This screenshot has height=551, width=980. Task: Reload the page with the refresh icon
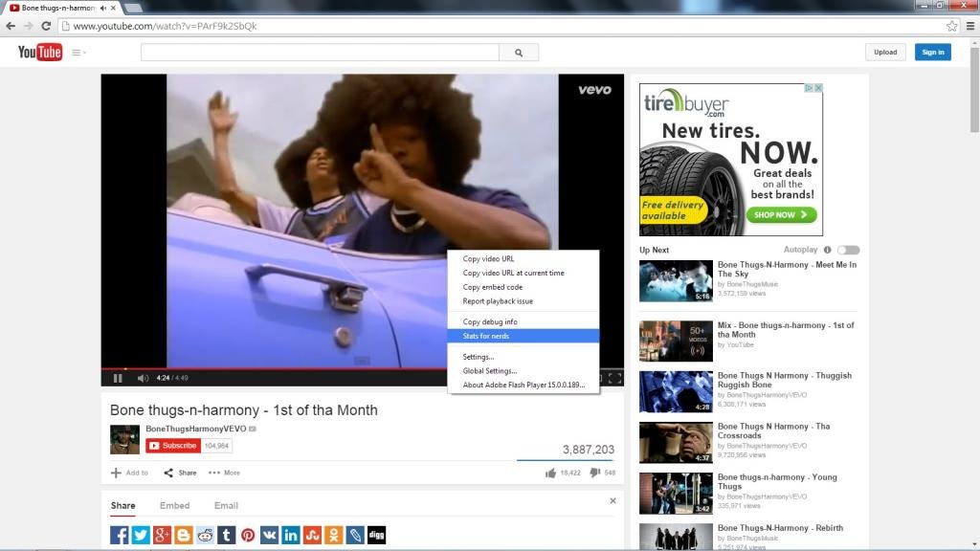pos(46,26)
